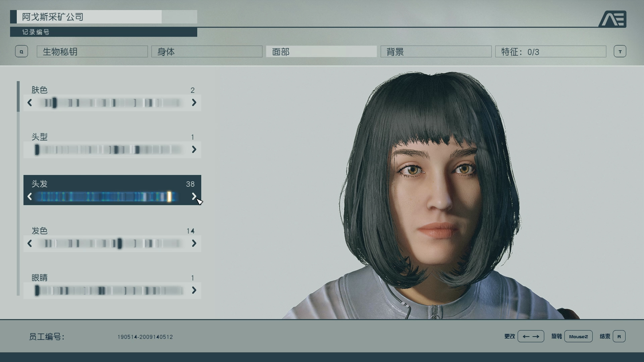The height and width of the screenshot is (362, 644).
Task: Click the 旋转 Mouse2 button
Action: [x=578, y=336]
